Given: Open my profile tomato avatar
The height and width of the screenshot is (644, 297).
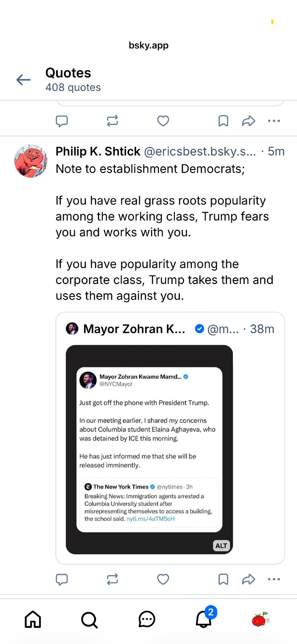Looking at the screenshot, I should click(260, 620).
